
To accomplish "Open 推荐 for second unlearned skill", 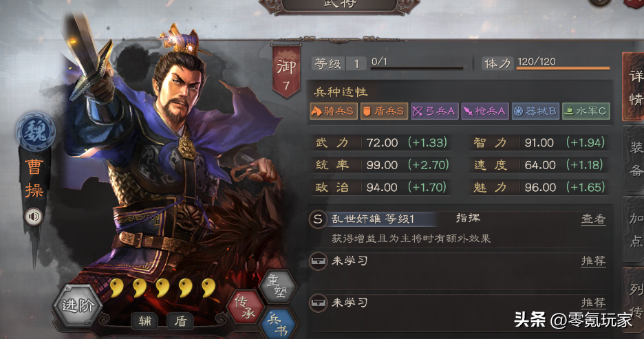I will point(594,303).
